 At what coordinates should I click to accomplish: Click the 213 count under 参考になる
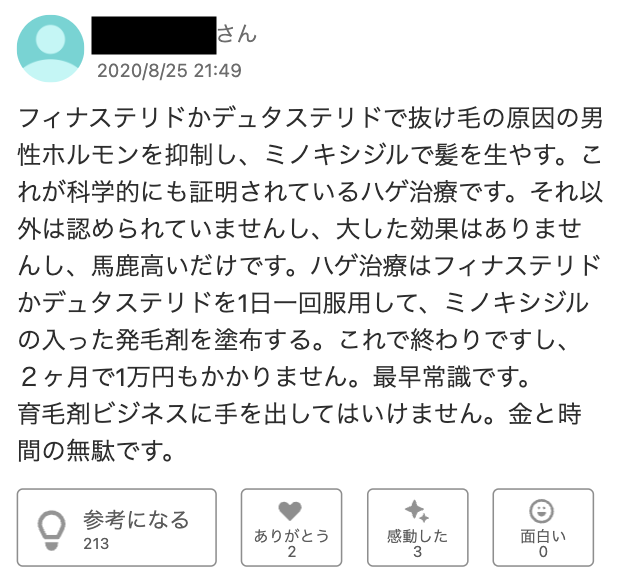click(x=97, y=544)
